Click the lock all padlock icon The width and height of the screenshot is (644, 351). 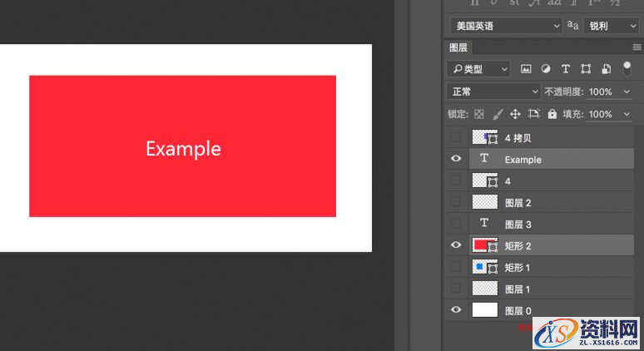click(x=552, y=114)
